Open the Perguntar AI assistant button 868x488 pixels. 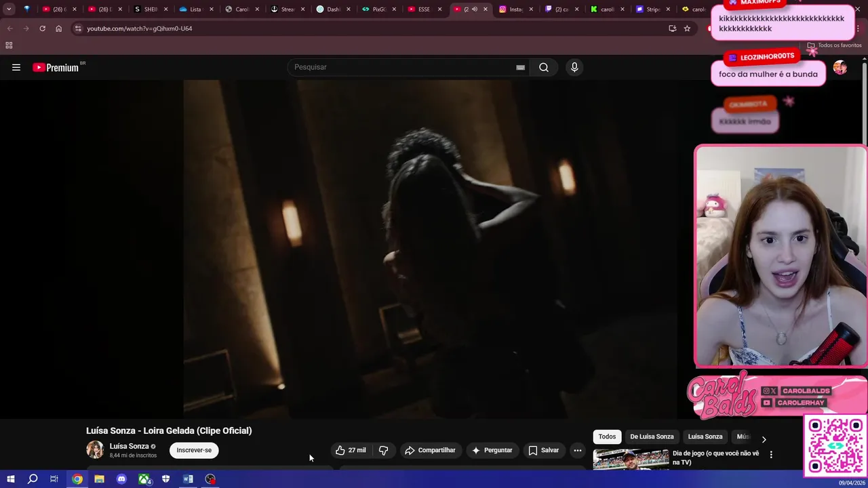click(492, 450)
